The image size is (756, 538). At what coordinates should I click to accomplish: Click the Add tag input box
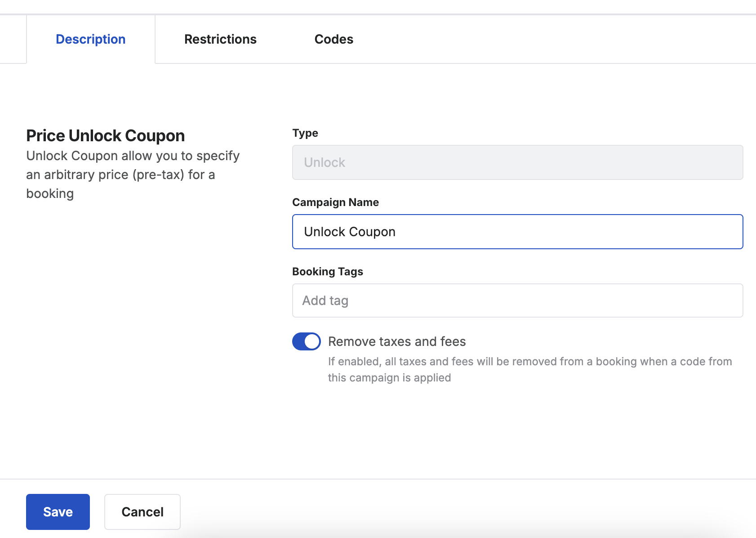tap(518, 300)
